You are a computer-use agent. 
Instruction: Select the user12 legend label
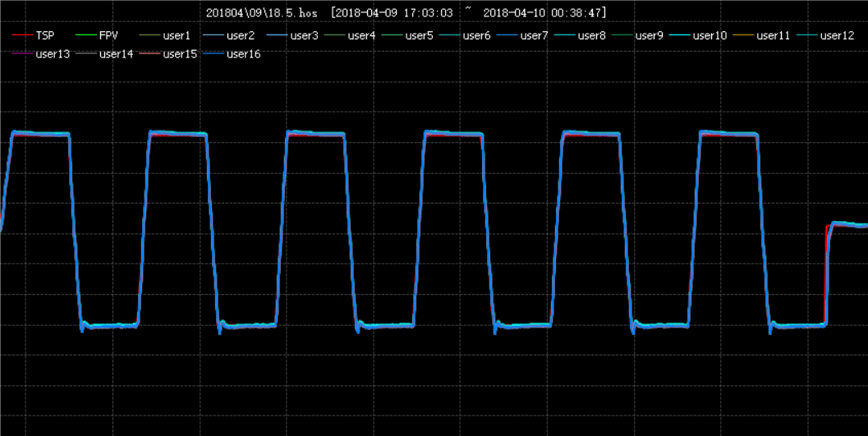[x=837, y=35]
